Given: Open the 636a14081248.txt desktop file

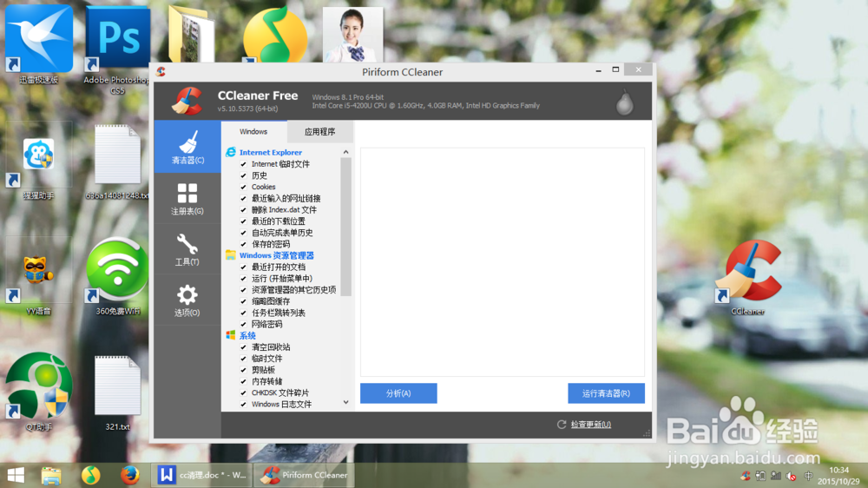Looking at the screenshot, I should [x=117, y=162].
